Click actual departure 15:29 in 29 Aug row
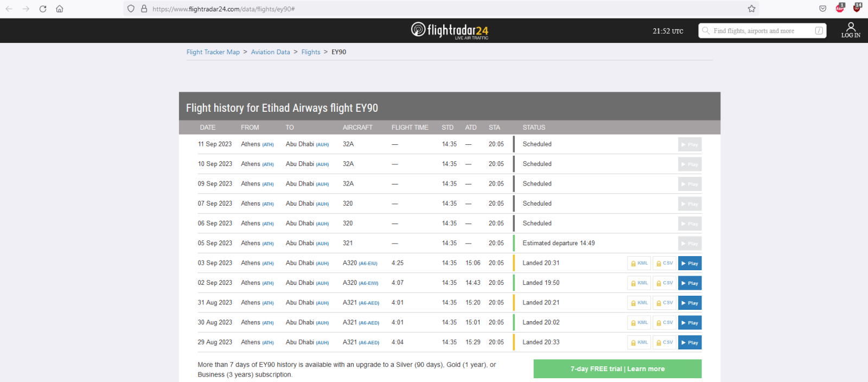Image resolution: width=868 pixels, height=382 pixels. pyautogui.click(x=473, y=342)
